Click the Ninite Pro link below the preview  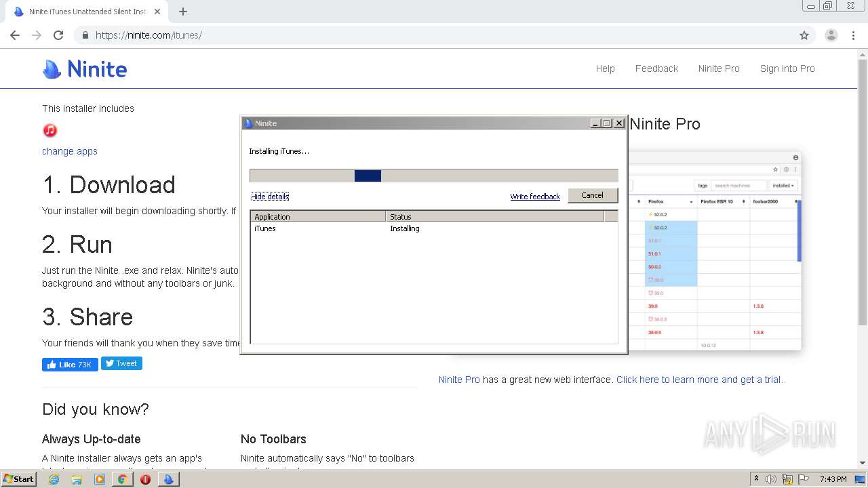(459, 380)
